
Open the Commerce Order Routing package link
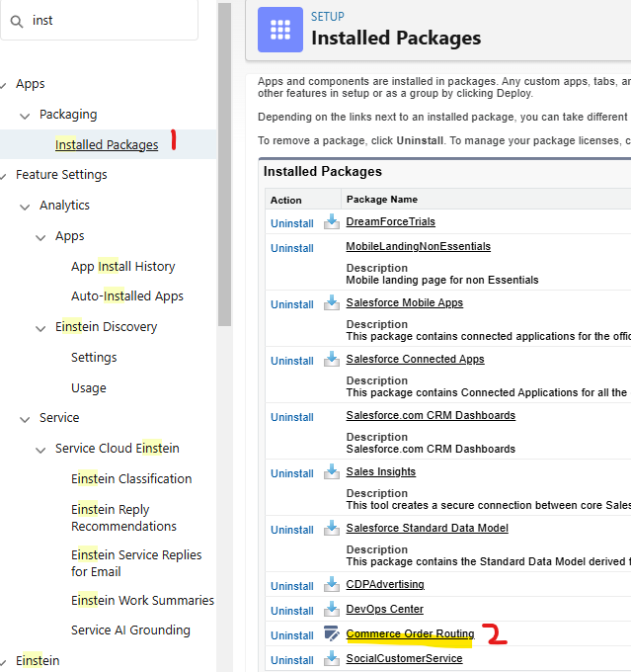click(x=410, y=633)
